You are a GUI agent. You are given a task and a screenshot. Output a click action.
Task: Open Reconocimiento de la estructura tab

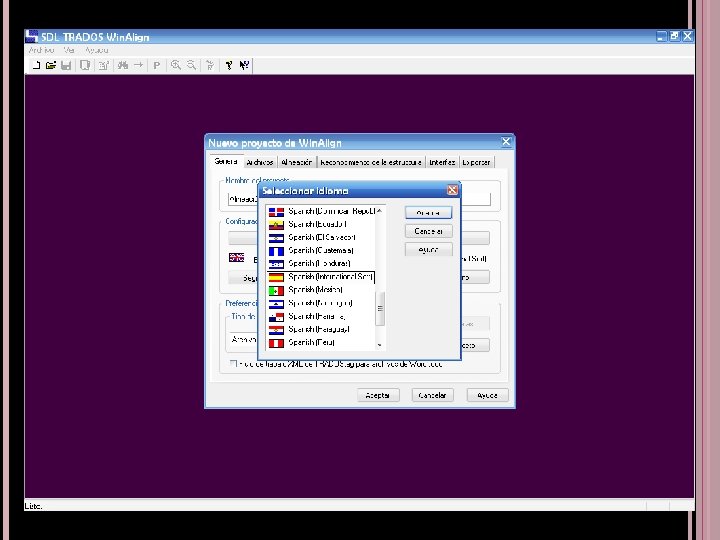371,162
